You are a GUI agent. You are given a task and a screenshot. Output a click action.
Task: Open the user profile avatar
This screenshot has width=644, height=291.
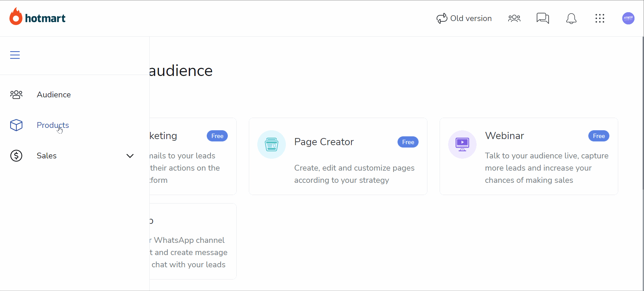point(628,18)
